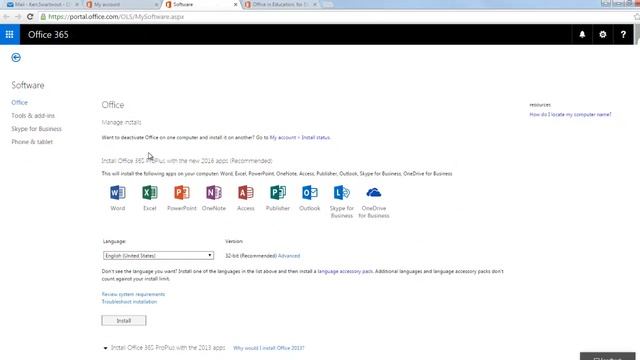Click the Excel app icon
The image size is (640, 360).
coord(150,192)
